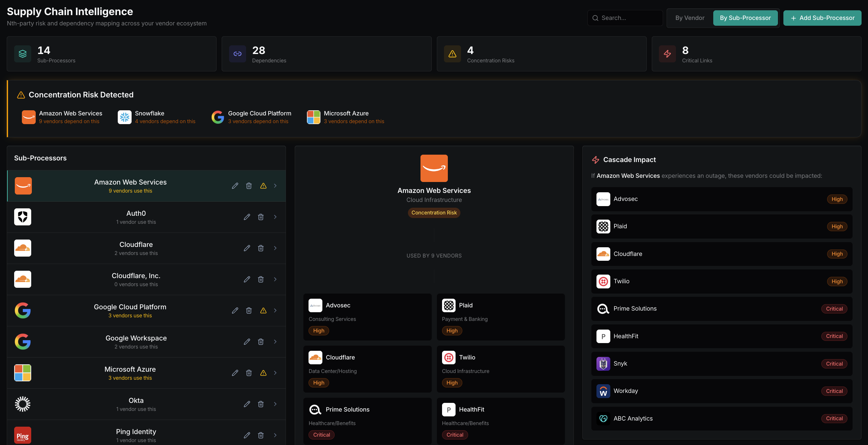
Task: Edit Google Cloud Platform pencil icon
Action: point(235,311)
